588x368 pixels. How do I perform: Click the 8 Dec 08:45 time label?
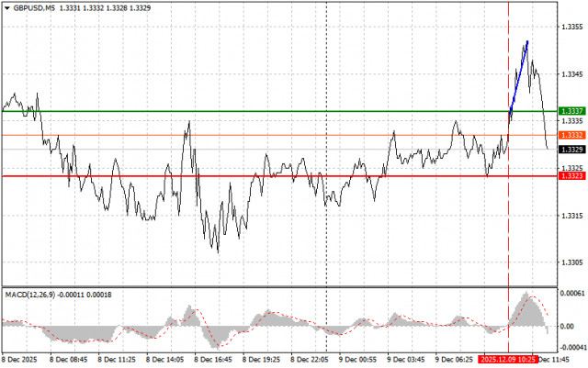click(68, 360)
